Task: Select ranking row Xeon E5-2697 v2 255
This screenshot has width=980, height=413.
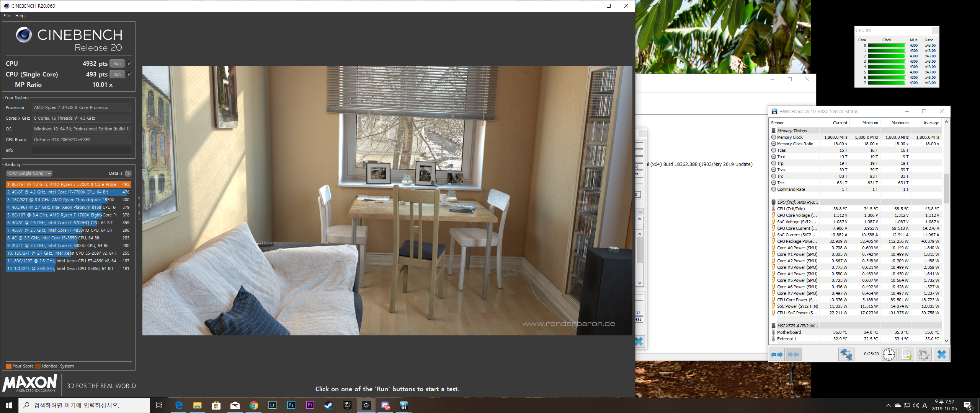Action: click(69, 253)
